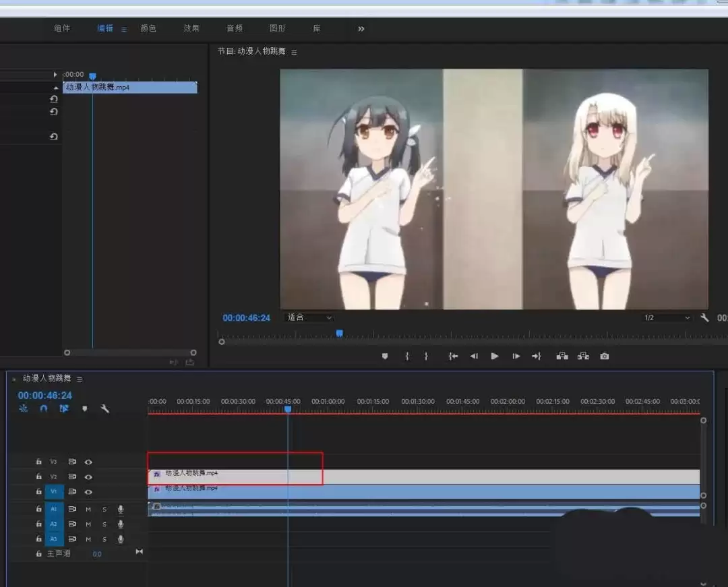
Task: Open the timeline sequence panel menu
Action: pyautogui.click(x=80, y=379)
